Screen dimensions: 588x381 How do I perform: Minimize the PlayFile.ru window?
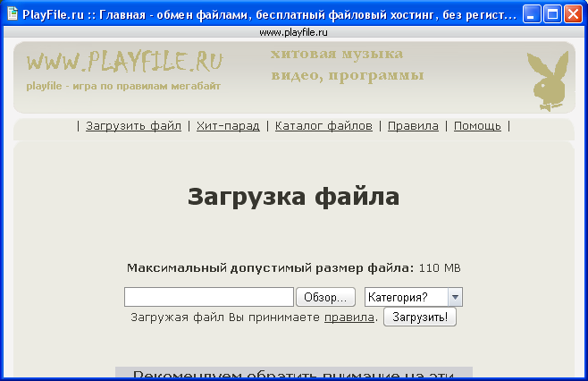(x=532, y=14)
